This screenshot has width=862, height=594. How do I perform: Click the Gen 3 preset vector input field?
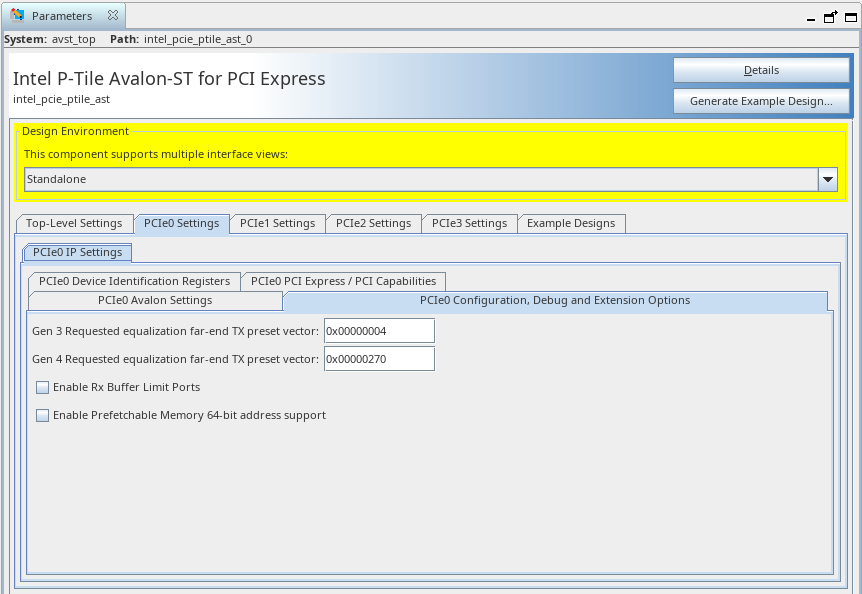click(x=379, y=331)
